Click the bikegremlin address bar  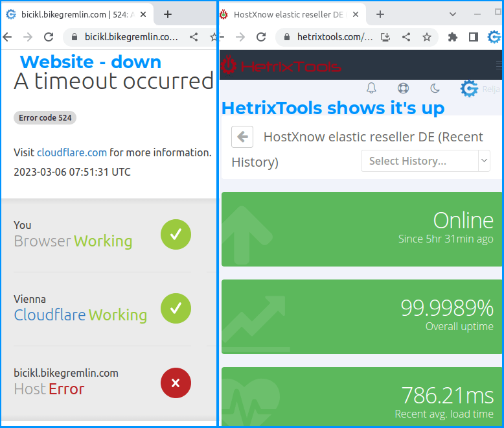click(x=131, y=38)
